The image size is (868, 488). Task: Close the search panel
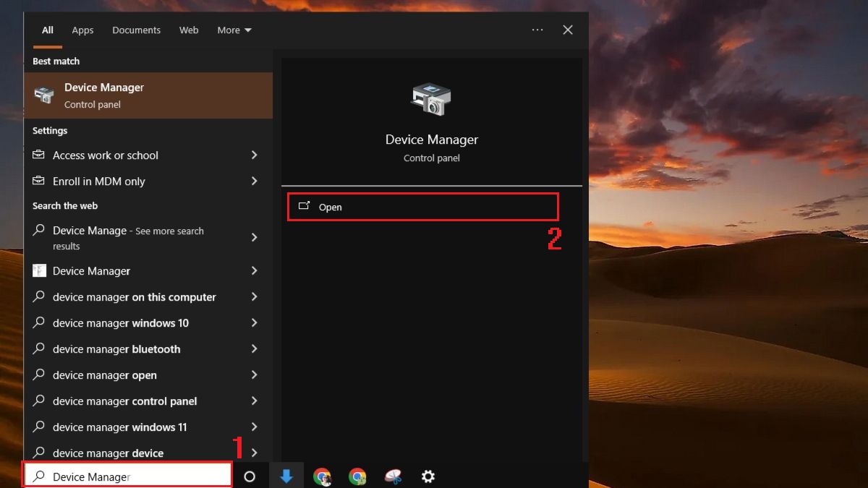click(568, 30)
